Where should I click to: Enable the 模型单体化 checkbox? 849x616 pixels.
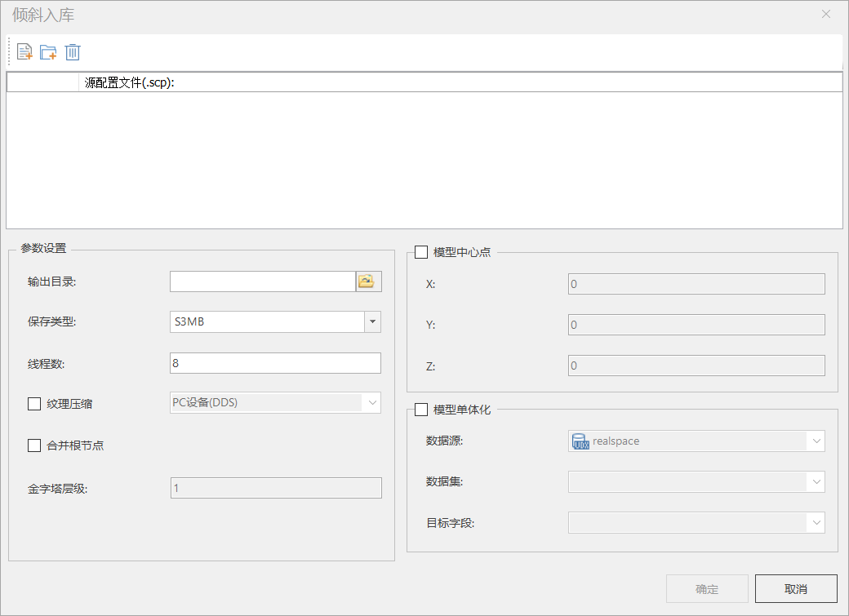[421, 410]
